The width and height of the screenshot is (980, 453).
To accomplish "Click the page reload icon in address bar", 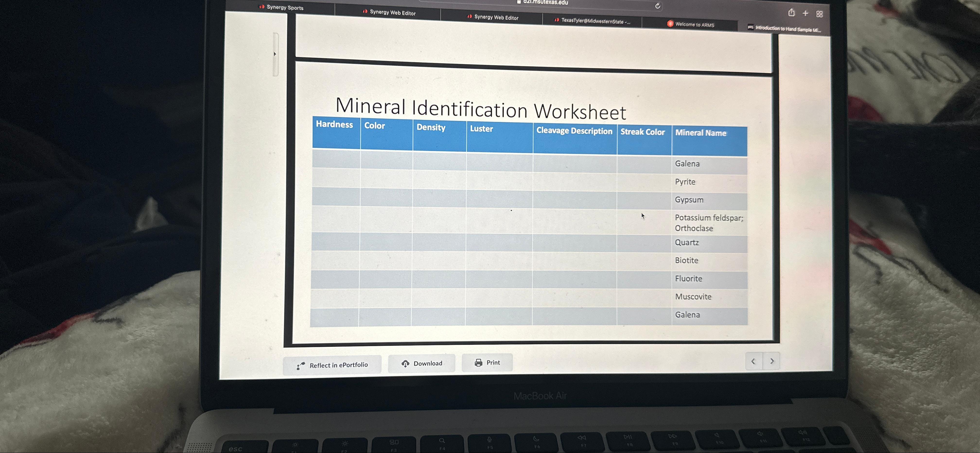I will click(x=657, y=6).
